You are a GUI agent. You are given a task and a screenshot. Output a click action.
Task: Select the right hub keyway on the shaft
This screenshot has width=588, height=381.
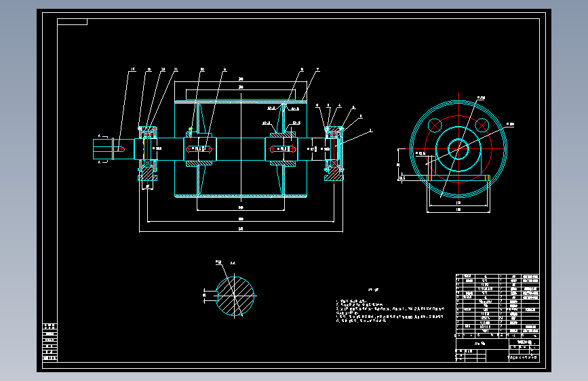click(282, 149)
